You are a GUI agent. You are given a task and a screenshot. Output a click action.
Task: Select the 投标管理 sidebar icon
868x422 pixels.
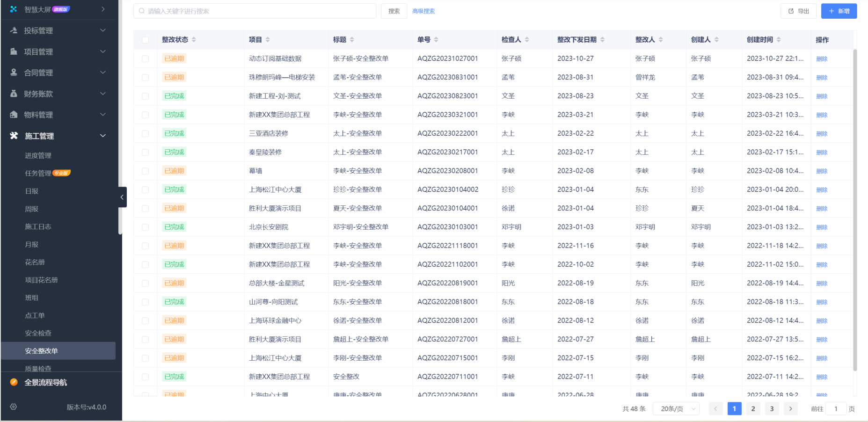tap(13, 30)
